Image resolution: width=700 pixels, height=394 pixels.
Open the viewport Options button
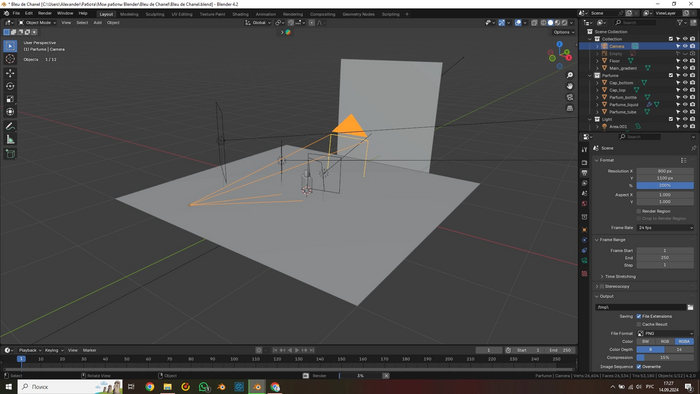tap(562, 32)
